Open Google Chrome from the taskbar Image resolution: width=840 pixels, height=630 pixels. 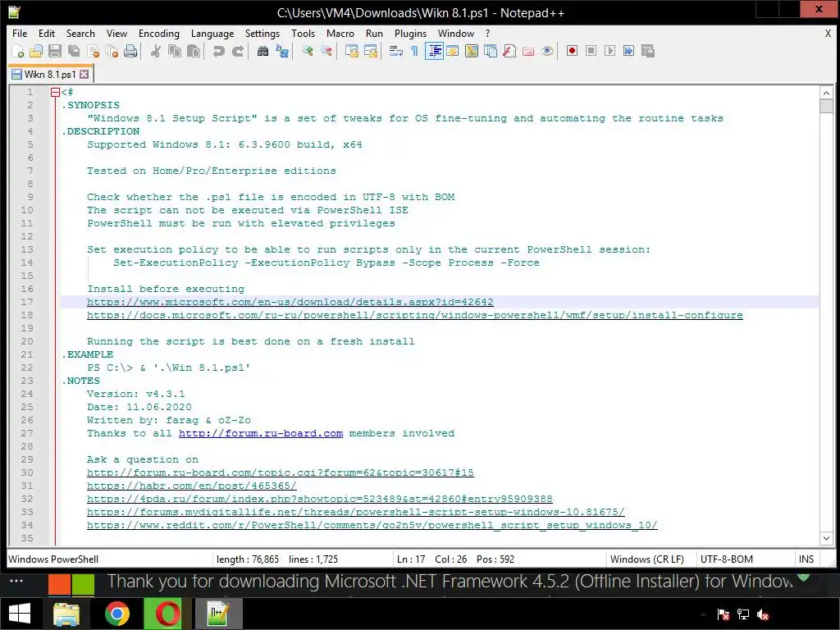coord(116,614)
